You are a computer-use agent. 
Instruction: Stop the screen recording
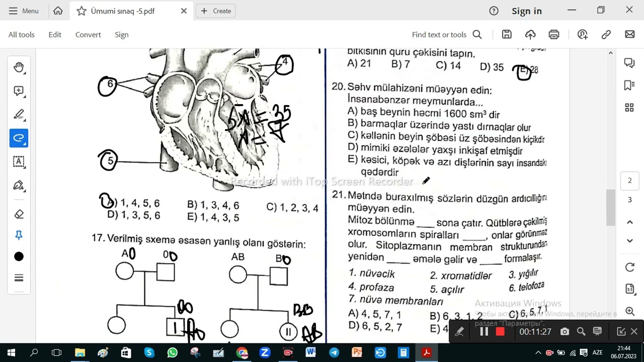tap(500, 332)
